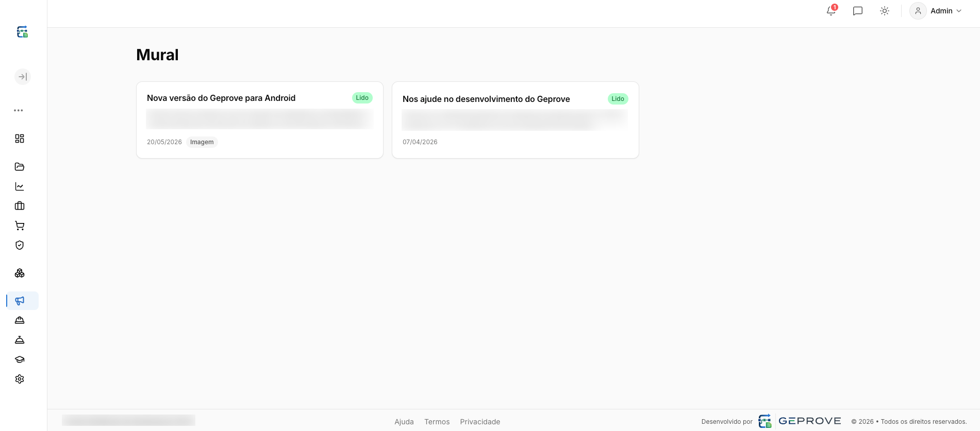Open the hard hat icon
Image resolution: width=980 pixels, height=431 pixels.
20,320
